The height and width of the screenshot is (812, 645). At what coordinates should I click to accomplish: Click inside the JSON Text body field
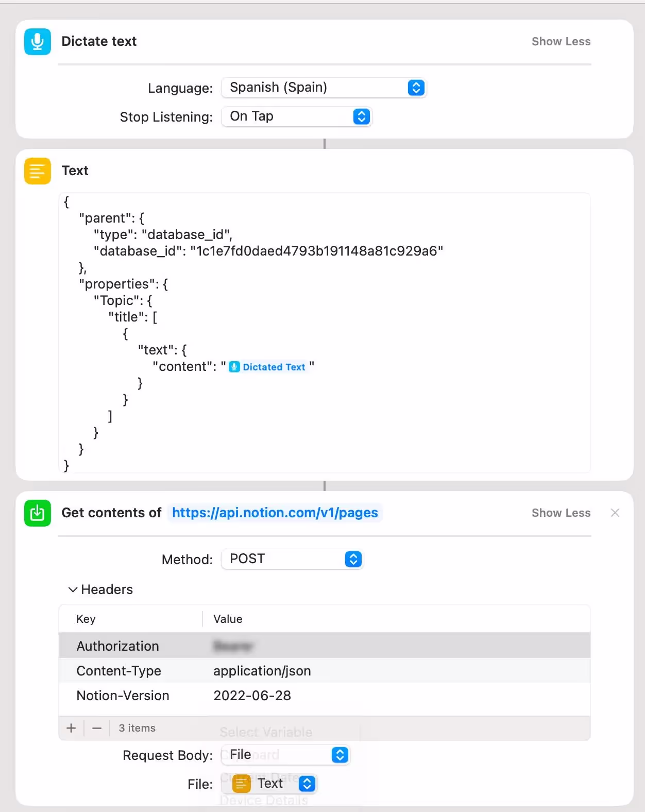pyautogui.click(x=325, y=333)
